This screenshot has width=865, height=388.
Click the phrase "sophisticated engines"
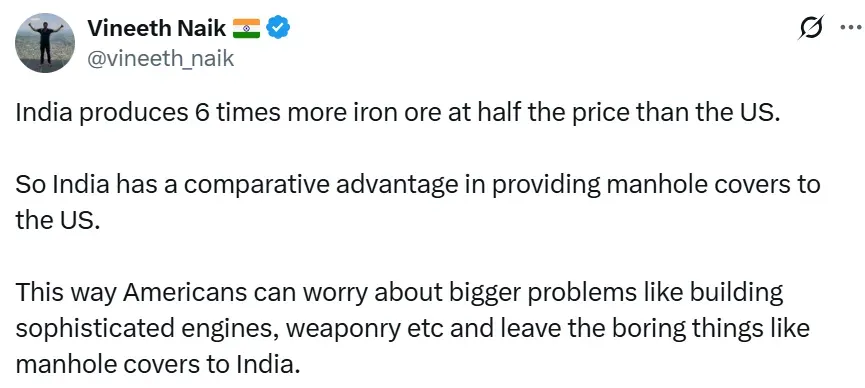tap(148, 329)
